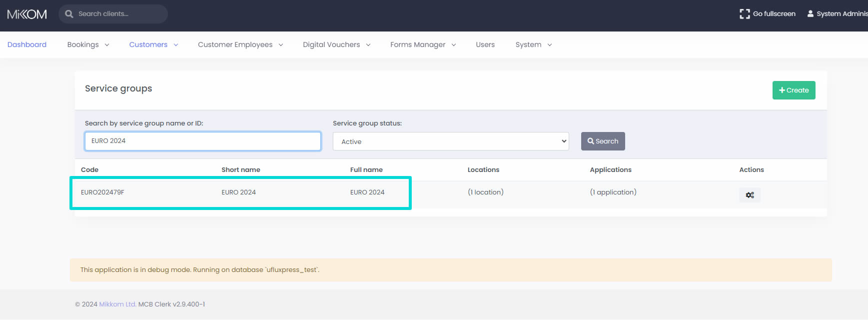This screenshot has height=320, width=868.
Task: Open the Digital Vouchers menu
Action: [336, 45]
